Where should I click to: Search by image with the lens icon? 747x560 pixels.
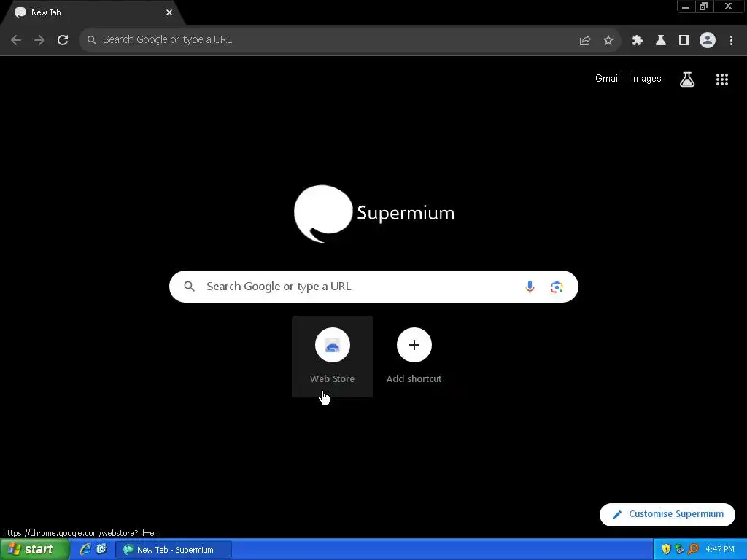click(x=557, y=287)
